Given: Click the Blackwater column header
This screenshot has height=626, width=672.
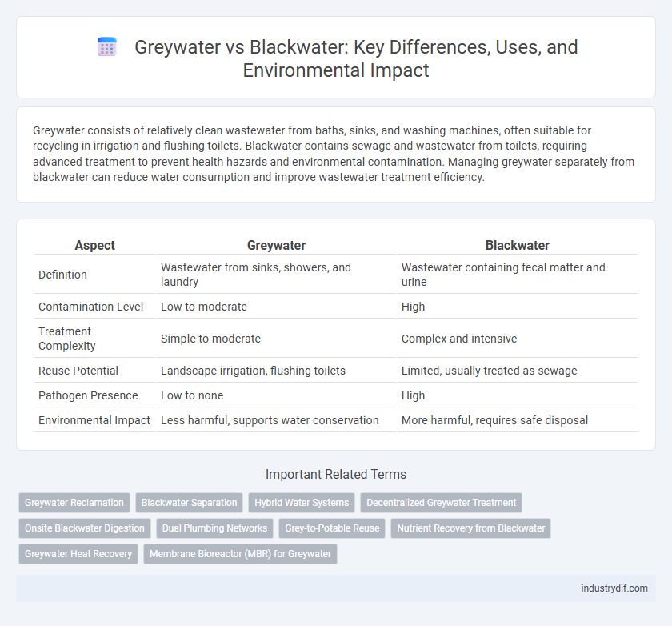Looking at the screenshot, I should [x=518, y=245].
